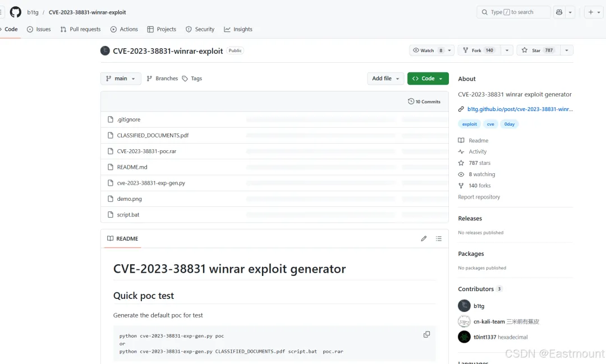Click the pencil edit README icon
The width and height of the screenshot is (606, 364).
(x=424, y=238)
